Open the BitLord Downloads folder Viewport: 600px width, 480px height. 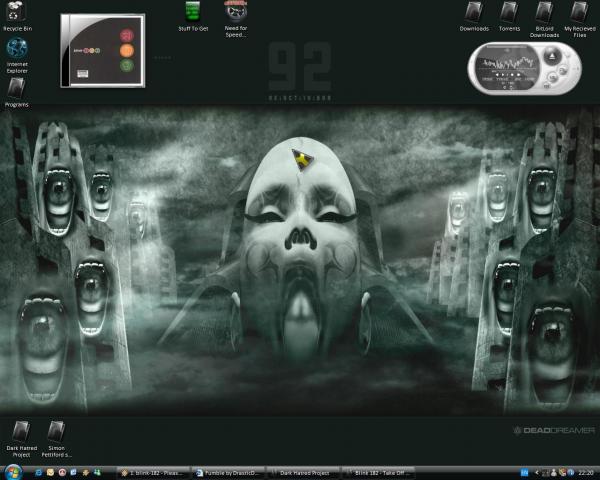click(544, 19)
